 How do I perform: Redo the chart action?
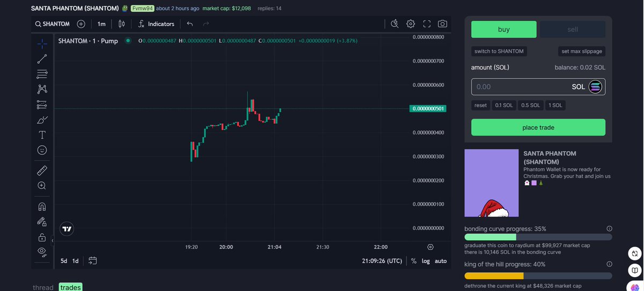(206, 24)
